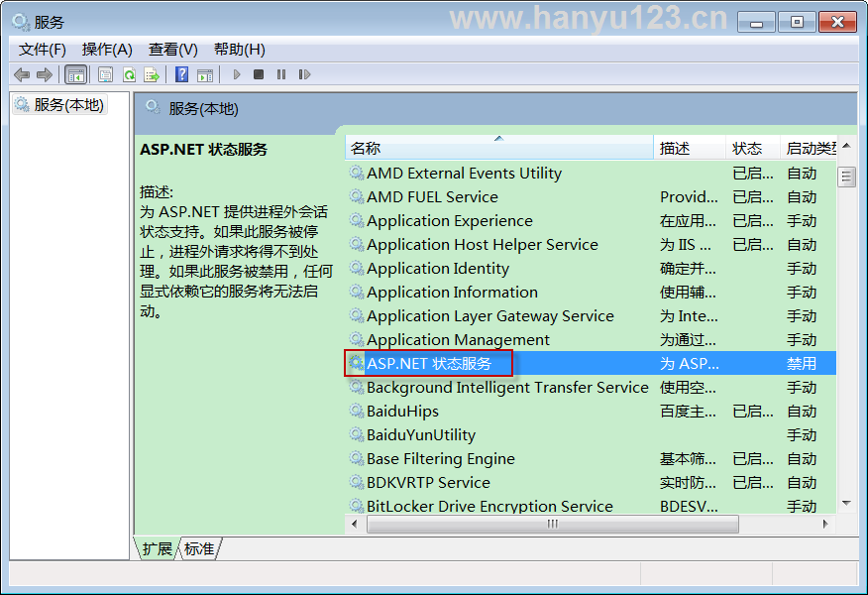
Task: Select Application Host Helper Service
Action: [x=591, y=245]
